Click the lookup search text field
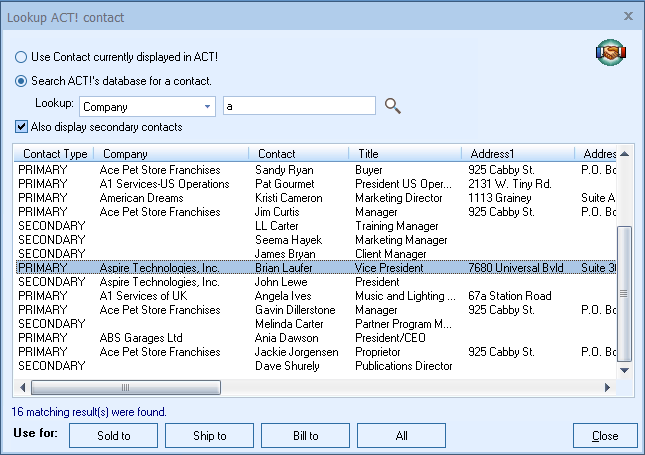 [x=298, y=106]
